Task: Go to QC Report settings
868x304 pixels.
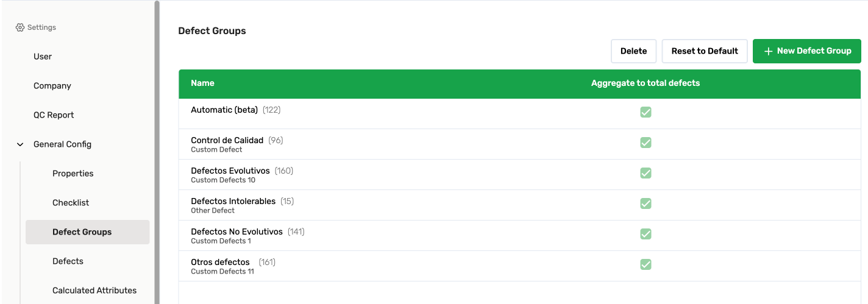Action: point(54,115)
